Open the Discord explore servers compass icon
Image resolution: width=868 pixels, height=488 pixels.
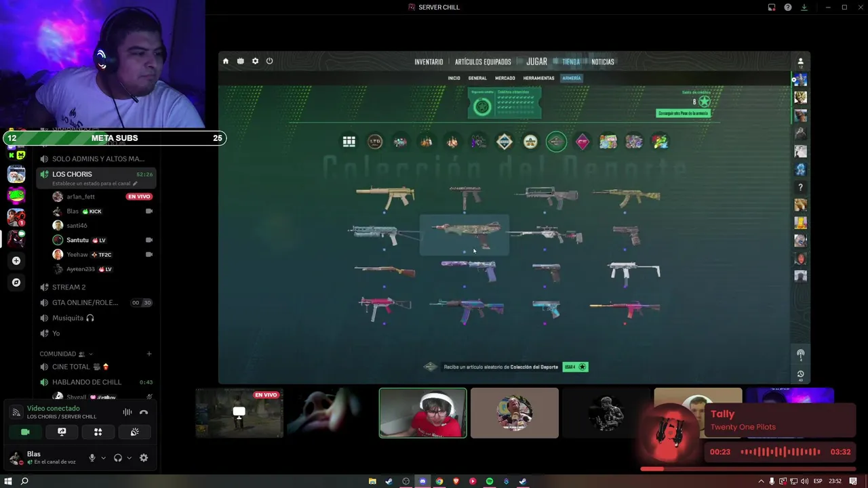point(16,282)
